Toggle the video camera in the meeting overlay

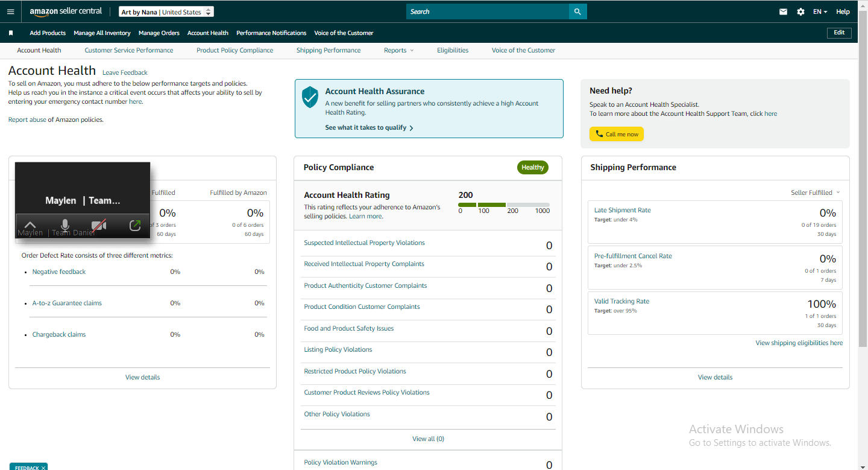pyautogui.click(x=99, y=226)
